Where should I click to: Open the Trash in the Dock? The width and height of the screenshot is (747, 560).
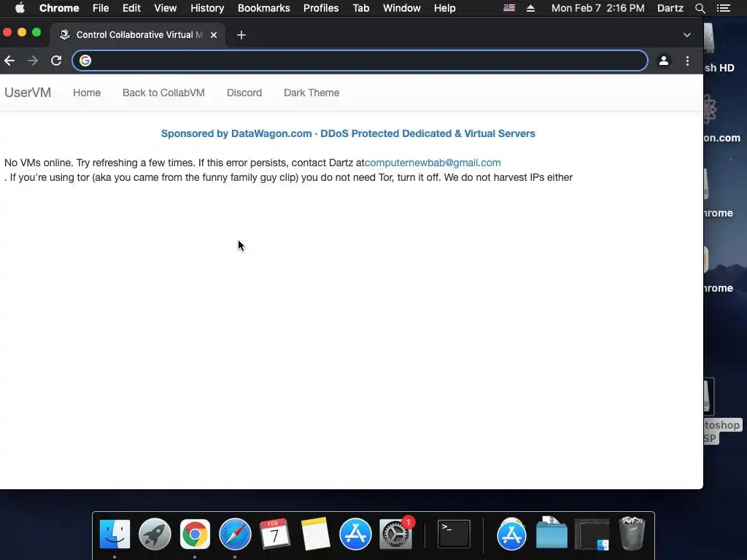pos(632,533)
